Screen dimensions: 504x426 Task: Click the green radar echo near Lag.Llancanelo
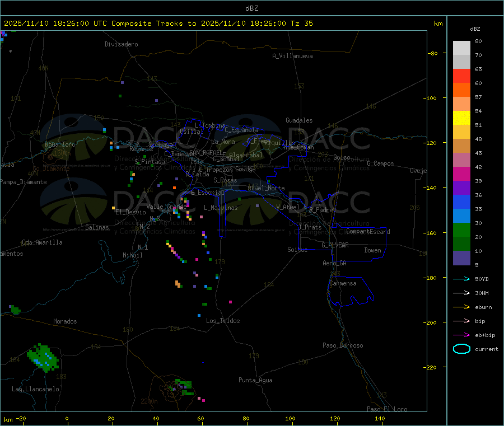[x=43, y=358]
